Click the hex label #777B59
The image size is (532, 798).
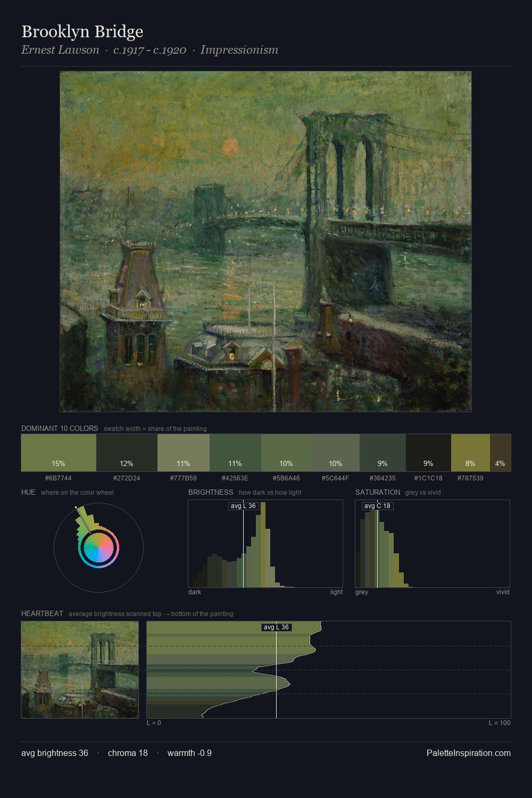pyautogui.click(x=184, y=478)
